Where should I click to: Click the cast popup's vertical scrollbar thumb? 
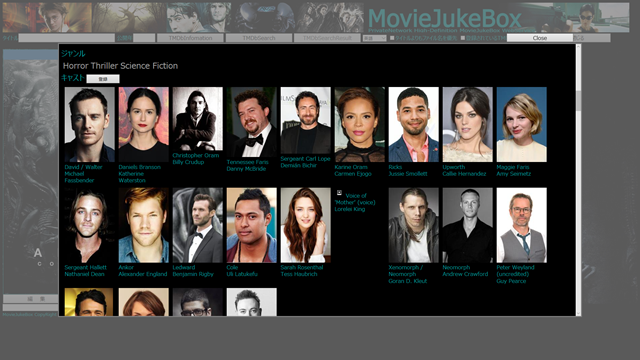[x=578, y=101]
